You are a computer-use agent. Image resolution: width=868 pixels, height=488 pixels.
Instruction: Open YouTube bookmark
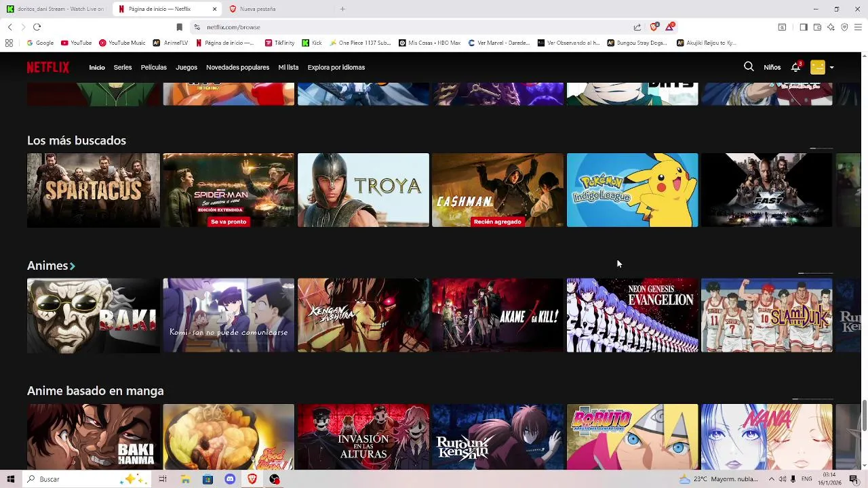tap(77, 43)
